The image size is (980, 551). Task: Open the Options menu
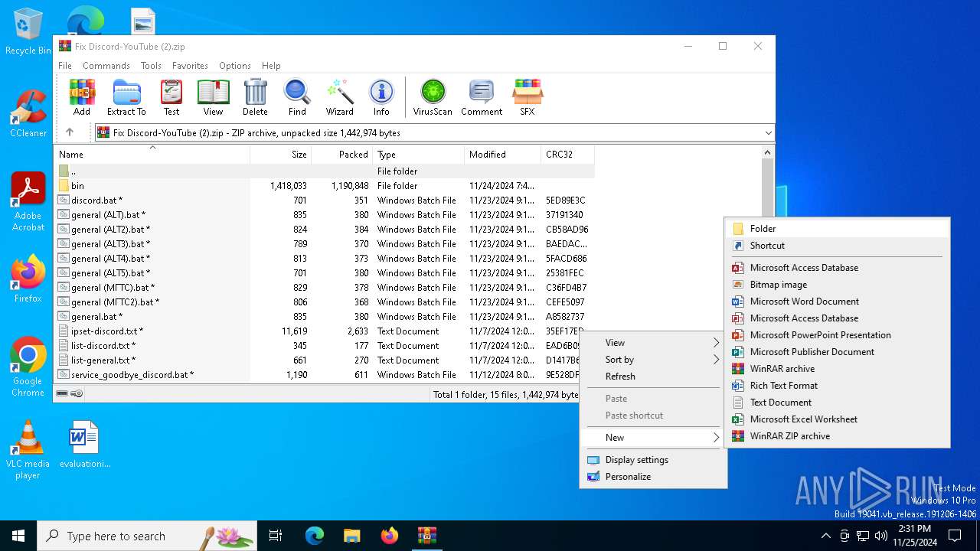click(x=235, y=66)
